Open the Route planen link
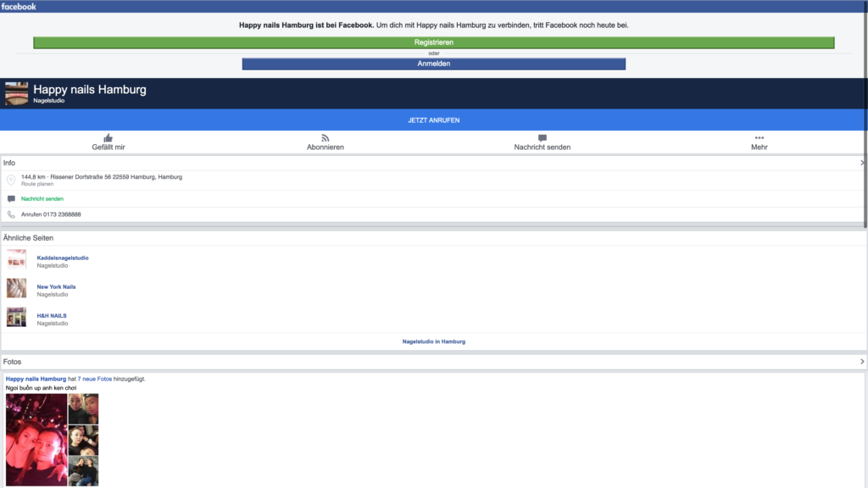This screenshot has height=488, width=868. pyautogui.click(x=37, y=184)
